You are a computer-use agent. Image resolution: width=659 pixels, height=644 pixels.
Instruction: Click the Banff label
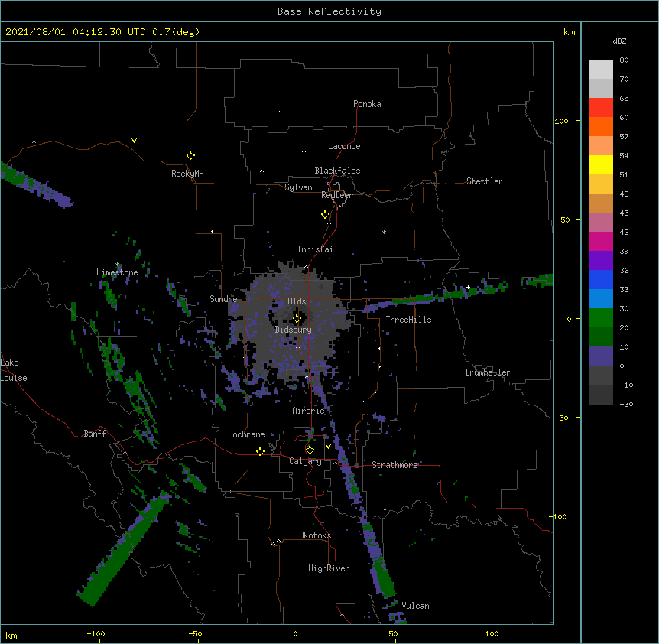[x=95, y=434]
